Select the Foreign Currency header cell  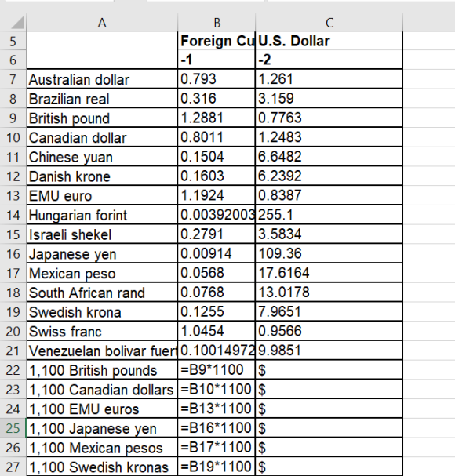coord(217,41)
